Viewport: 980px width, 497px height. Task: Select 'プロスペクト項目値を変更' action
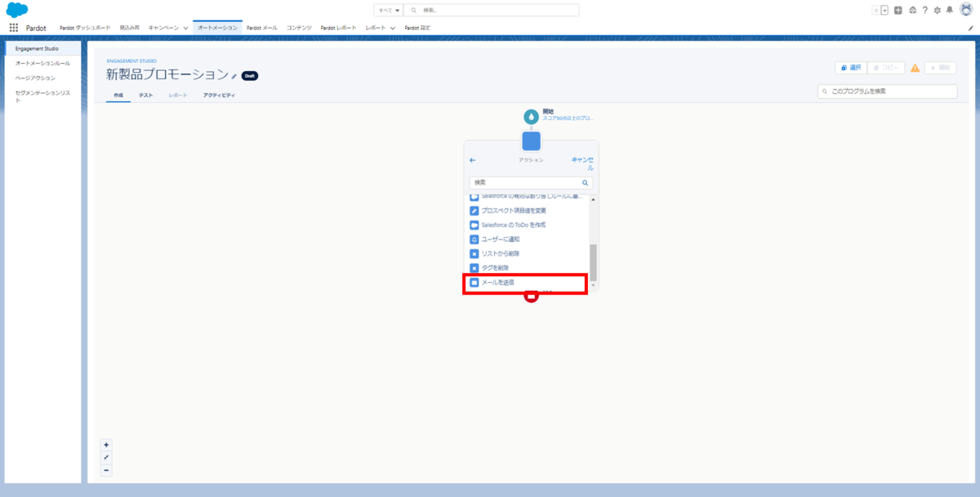click(529, 211)
